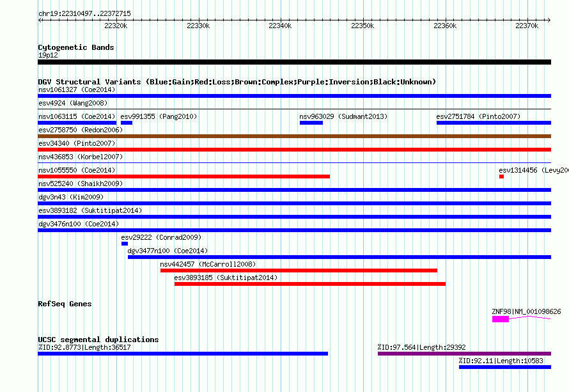This screenshot has height=392, width=569.
Task: Open the %ID:92.11|Length:10583 label
Action: coord(501,361)
